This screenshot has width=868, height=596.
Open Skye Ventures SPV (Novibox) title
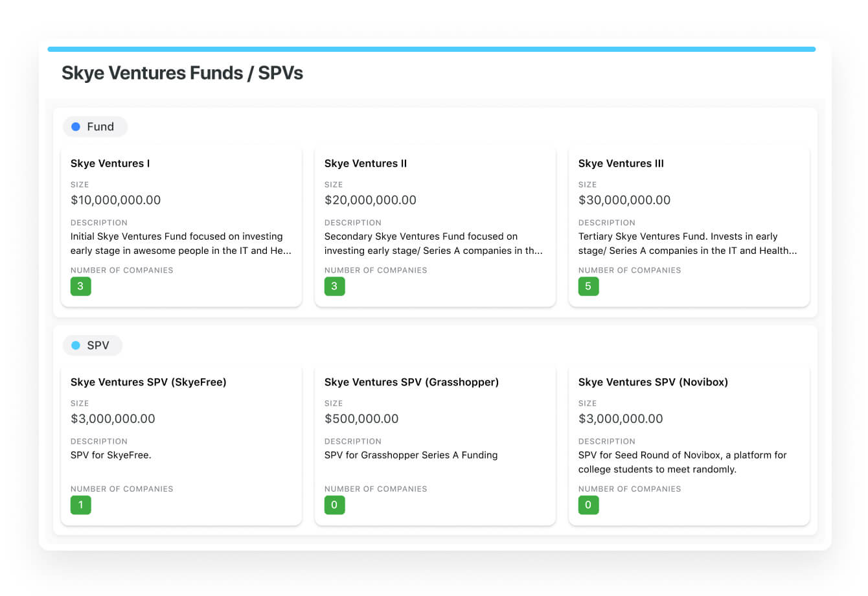pos(653,382)
